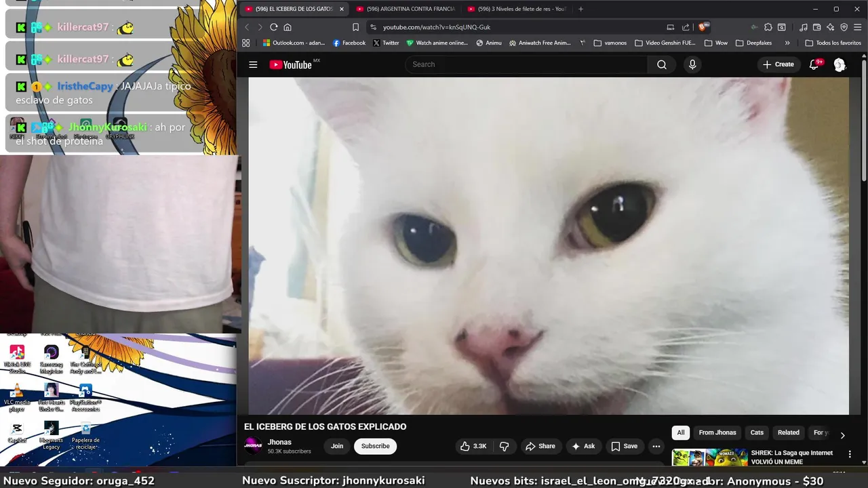The width and height of the screenshot is (868, 488).
Task: Click the Create video button
Action: click(x=778, y=64)
